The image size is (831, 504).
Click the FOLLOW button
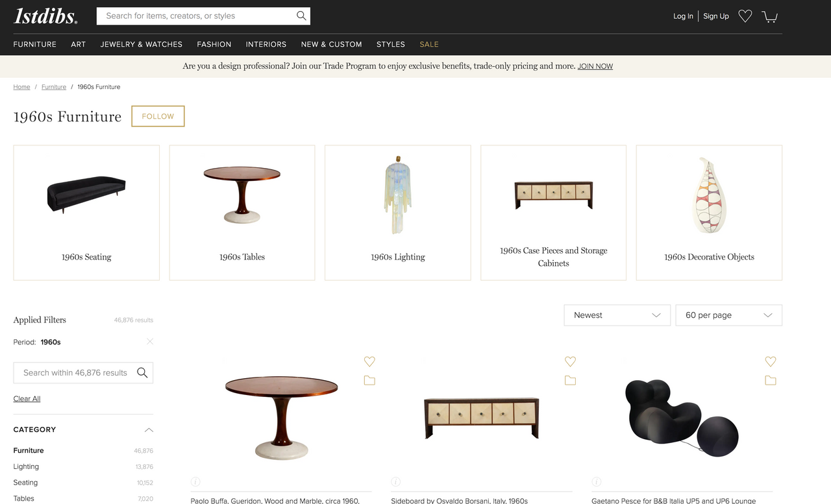pos(158,116)
